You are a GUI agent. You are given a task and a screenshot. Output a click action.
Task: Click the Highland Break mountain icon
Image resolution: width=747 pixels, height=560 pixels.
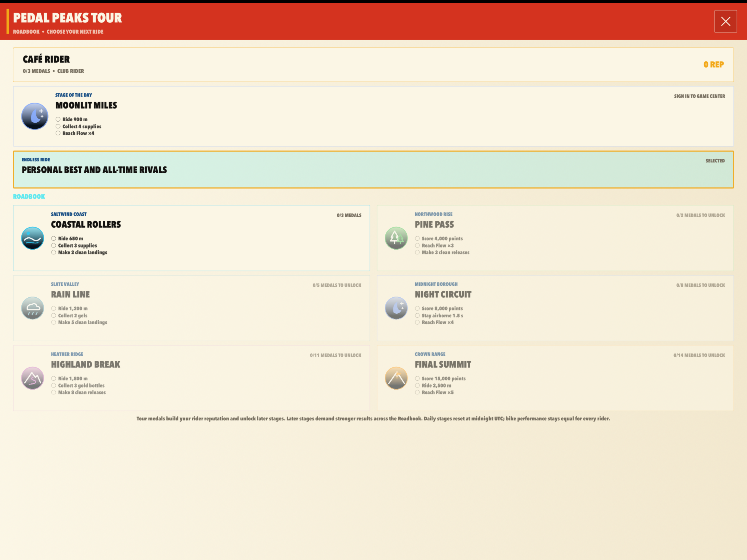[x=32, y=378]
